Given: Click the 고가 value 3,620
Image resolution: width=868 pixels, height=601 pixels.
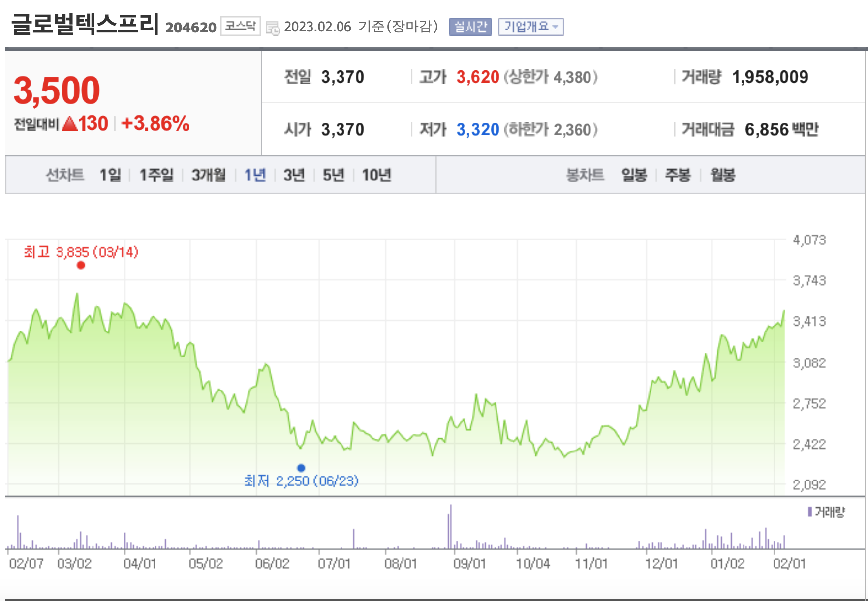Looking at the screenshot, I should tap(478, 77).
